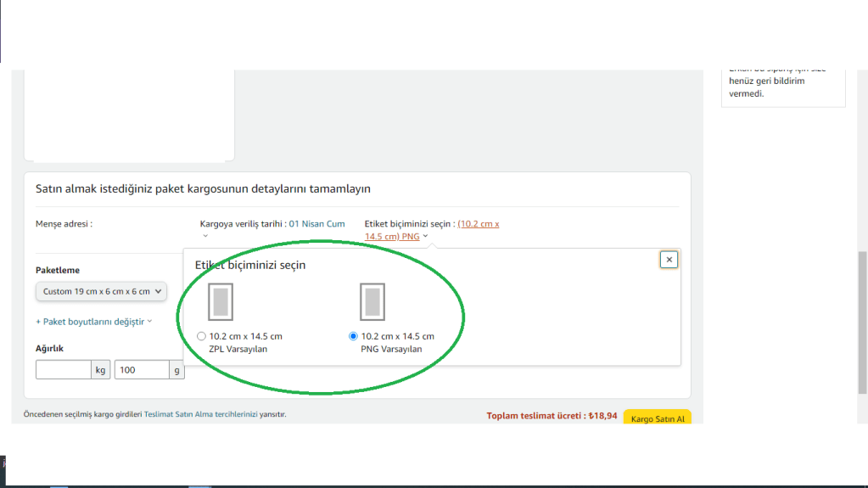Open Teslimat Satın Alma tercihlerinizi link
The width and height of the screenshot is (868, 488).
pos(200,415)
